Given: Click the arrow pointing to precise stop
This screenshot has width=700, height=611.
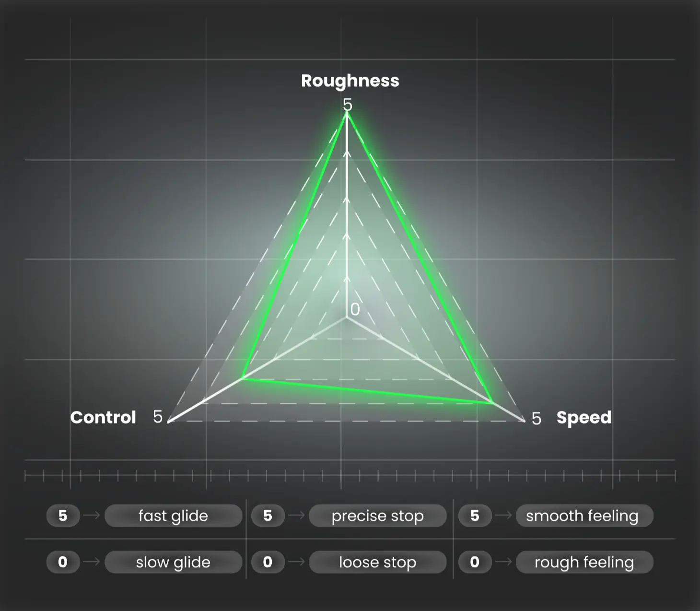Looking at the screenshot, I should (297, 516).
